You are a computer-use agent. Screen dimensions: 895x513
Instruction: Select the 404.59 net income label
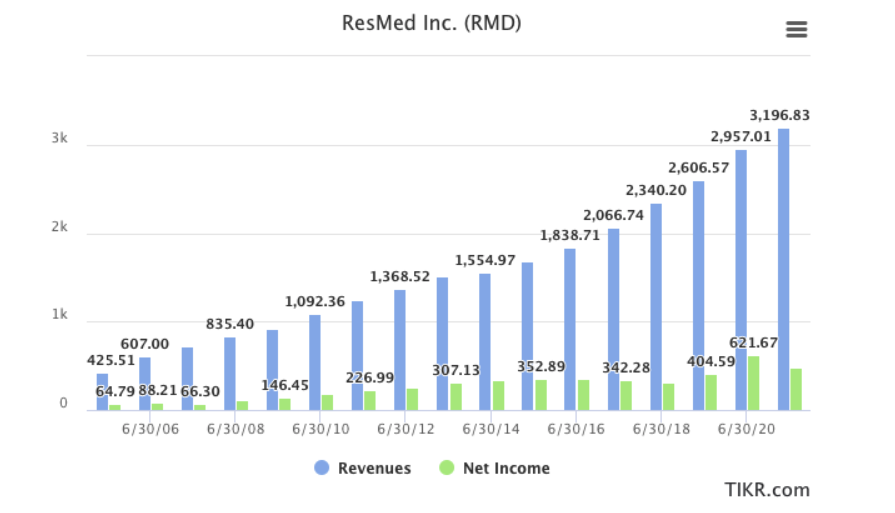711,362
